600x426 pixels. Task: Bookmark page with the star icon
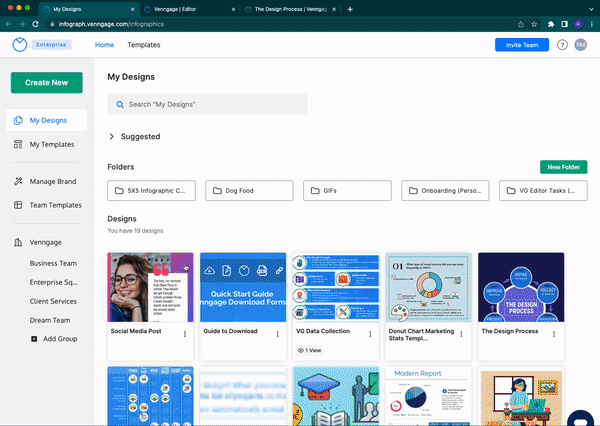tap(534, 24)
